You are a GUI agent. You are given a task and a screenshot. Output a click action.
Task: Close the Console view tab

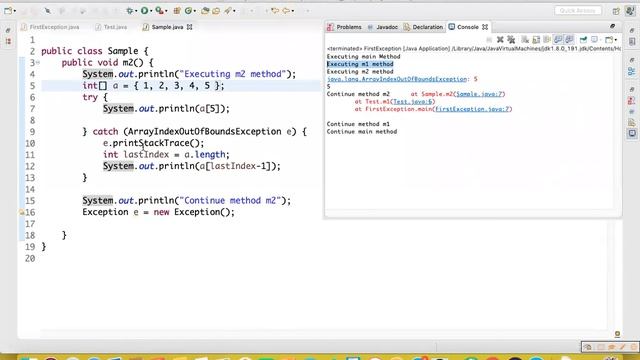(x=485, y=27)
